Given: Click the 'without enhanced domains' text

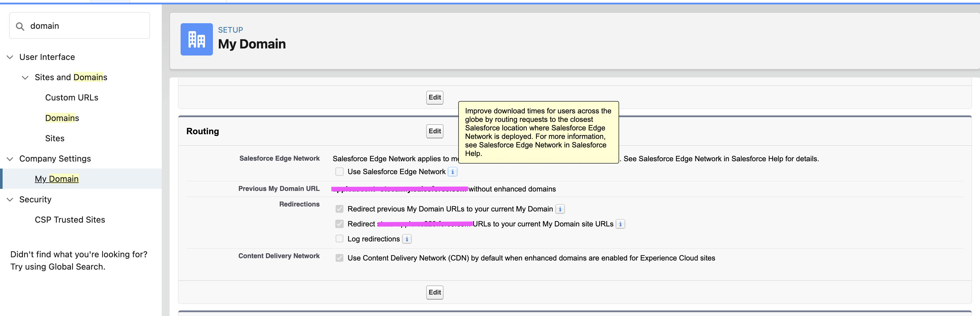Looking at the screenshot, I should click(512, 189).
